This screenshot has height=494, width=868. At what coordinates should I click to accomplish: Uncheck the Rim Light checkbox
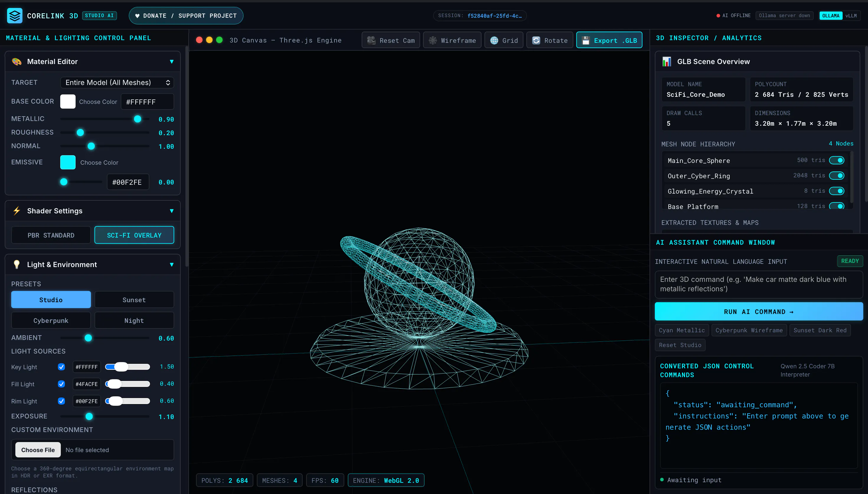[x=61, y=401]
